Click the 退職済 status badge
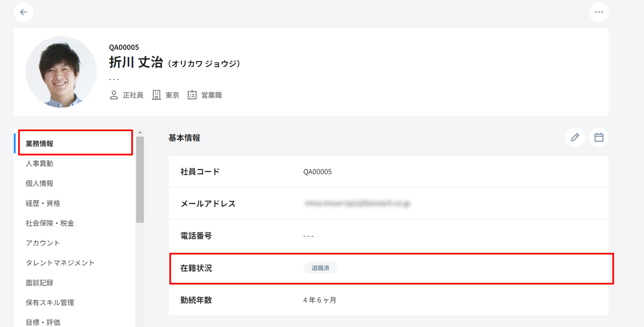The width and height of the screenshot is (644, 327). pyautogui.click(x=320, y=268)
